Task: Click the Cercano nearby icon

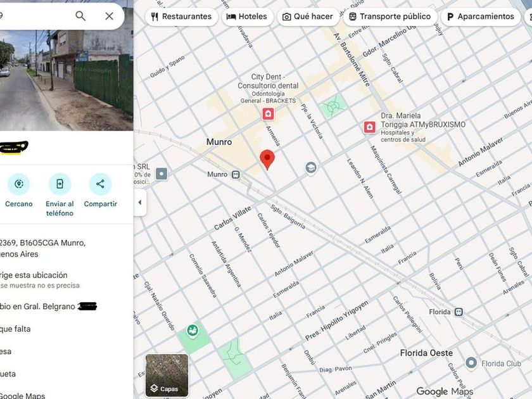Action: point(18,184)
